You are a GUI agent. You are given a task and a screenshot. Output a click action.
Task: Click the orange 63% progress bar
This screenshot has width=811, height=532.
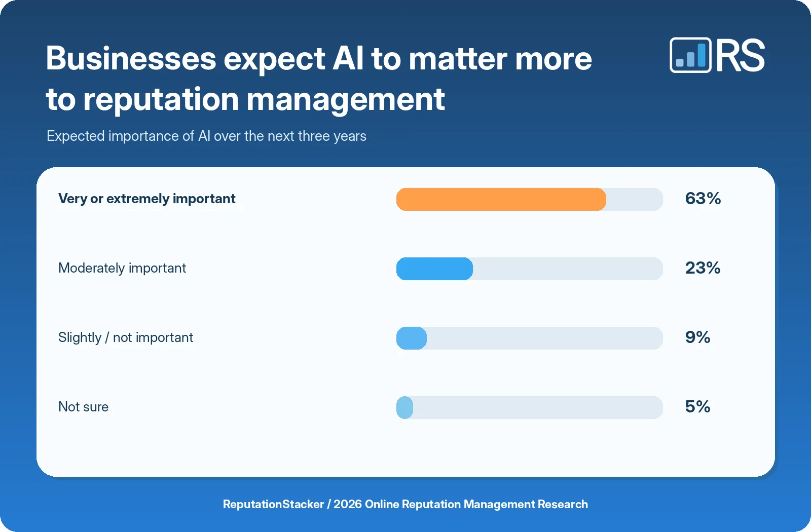[x=501, y=199]
